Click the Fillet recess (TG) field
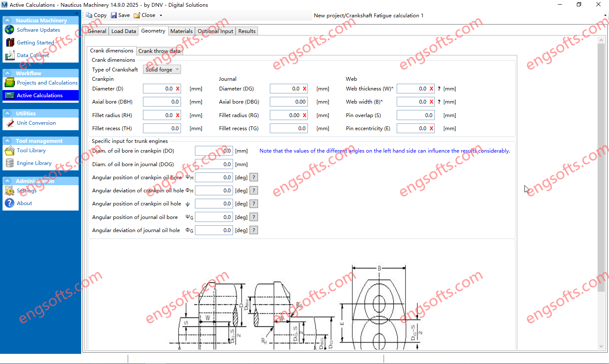The height and width of the screenshot is (364, 609). (x=289, y=129)
